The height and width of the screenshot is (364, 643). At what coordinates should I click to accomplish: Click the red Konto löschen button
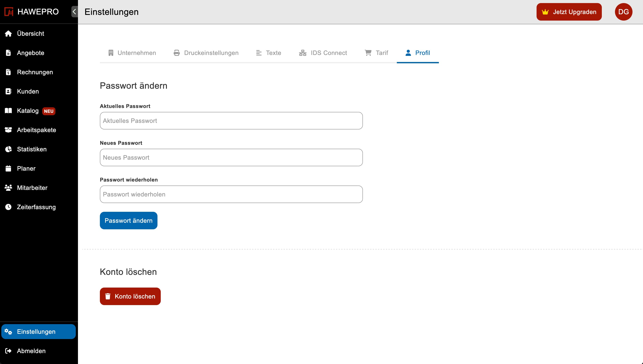pyautogui.click(x=130, y=296)
